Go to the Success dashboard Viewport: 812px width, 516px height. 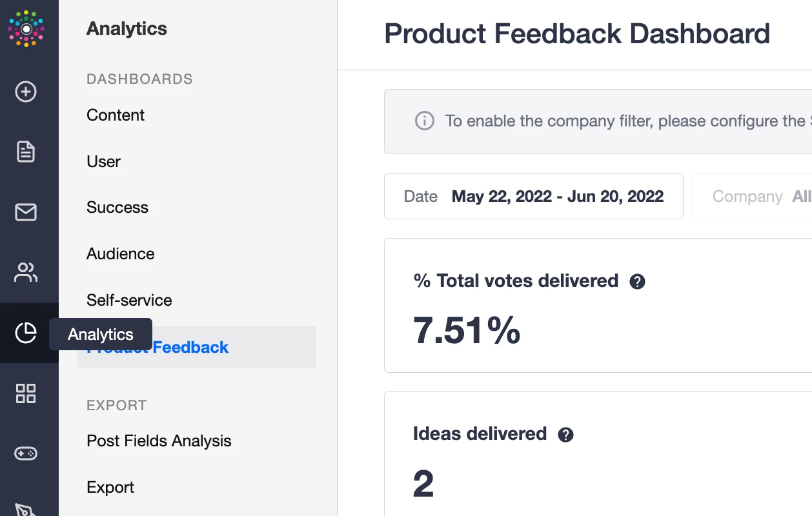pos(117,207)
